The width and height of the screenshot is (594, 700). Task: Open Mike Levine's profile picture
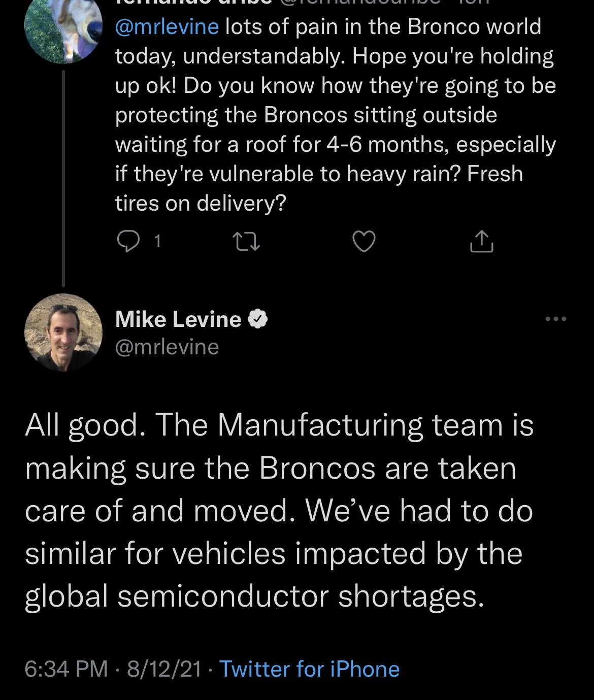(63, 332)
